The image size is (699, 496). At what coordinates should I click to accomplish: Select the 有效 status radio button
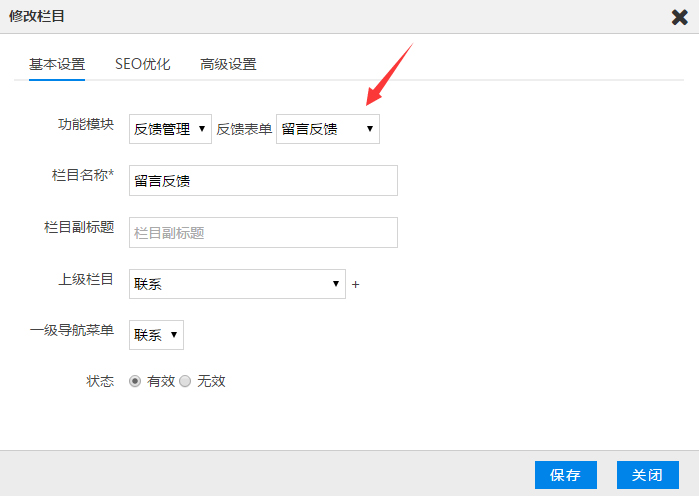(136, 381)
